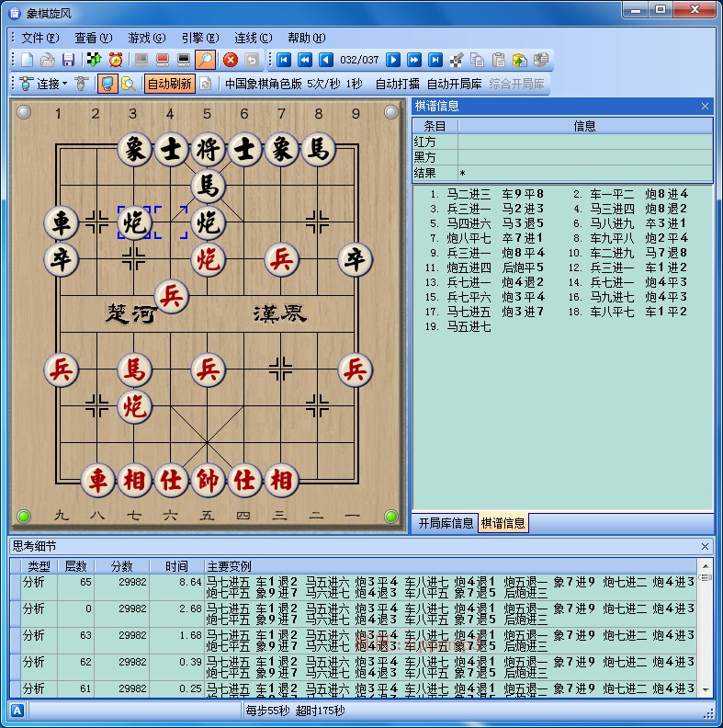Close the 棋谱信息 panel
This screenshot has width=723, height=728.
[705, 106]
